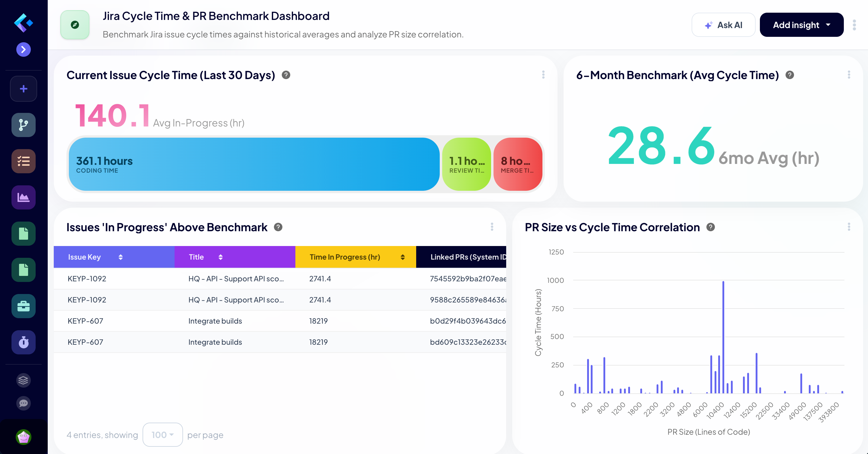The height and width of the screenshot is (454, 868).
Task: Click the chat bubble icon in the sidebar
Action: click(23, 404)
